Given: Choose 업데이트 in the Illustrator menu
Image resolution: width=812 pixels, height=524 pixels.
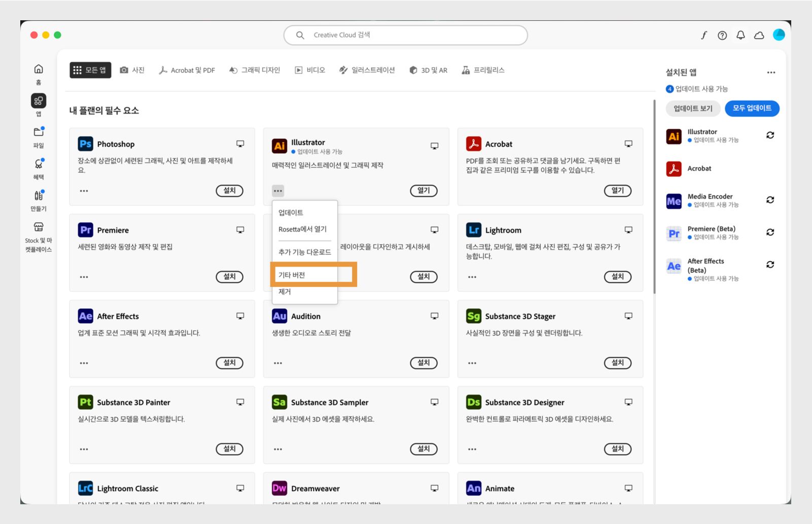Looking at the screenshot, I should coord(305,212).
